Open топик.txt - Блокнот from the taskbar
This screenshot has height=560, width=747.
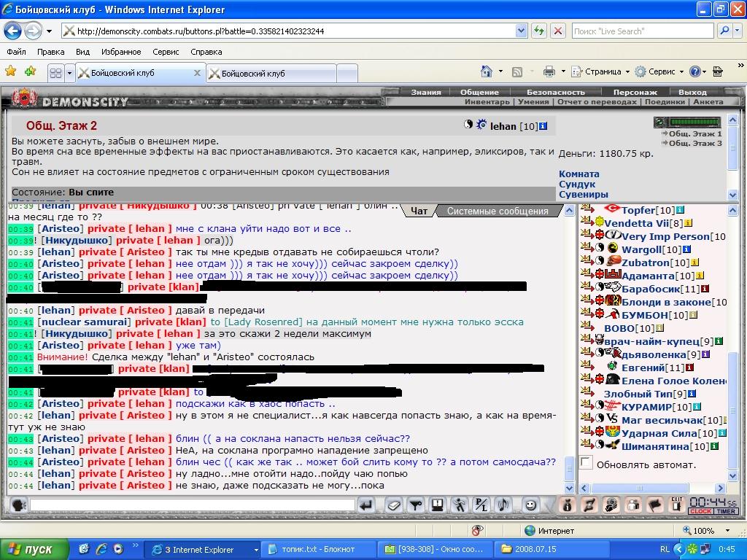point(318,549)
